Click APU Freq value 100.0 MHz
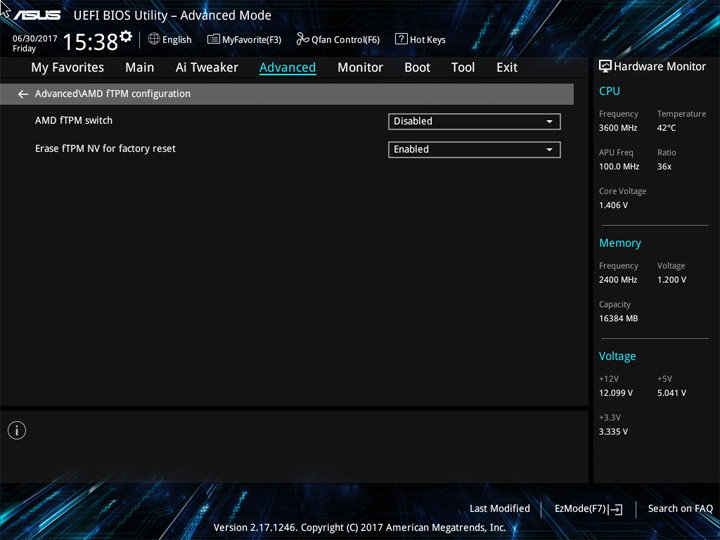Image resolution: width=720 pixels, height=540 pixels. coord(619,167)
